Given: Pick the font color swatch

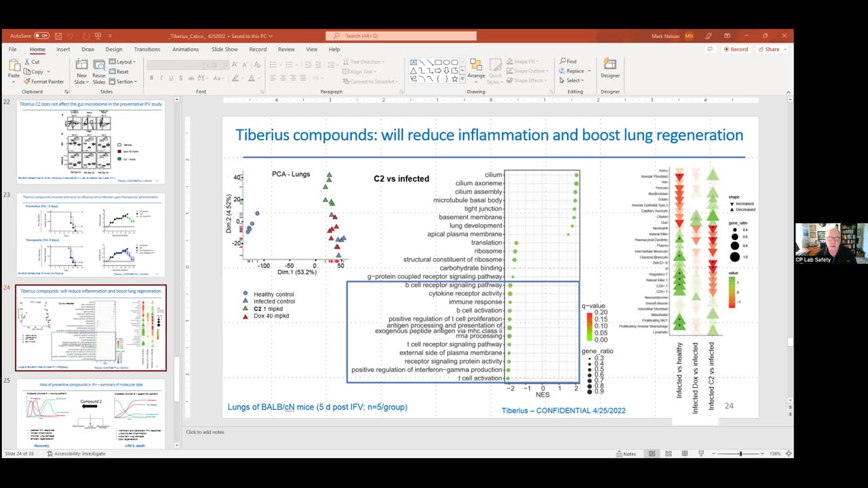Looking at the screenshot, I should (252, 78).
